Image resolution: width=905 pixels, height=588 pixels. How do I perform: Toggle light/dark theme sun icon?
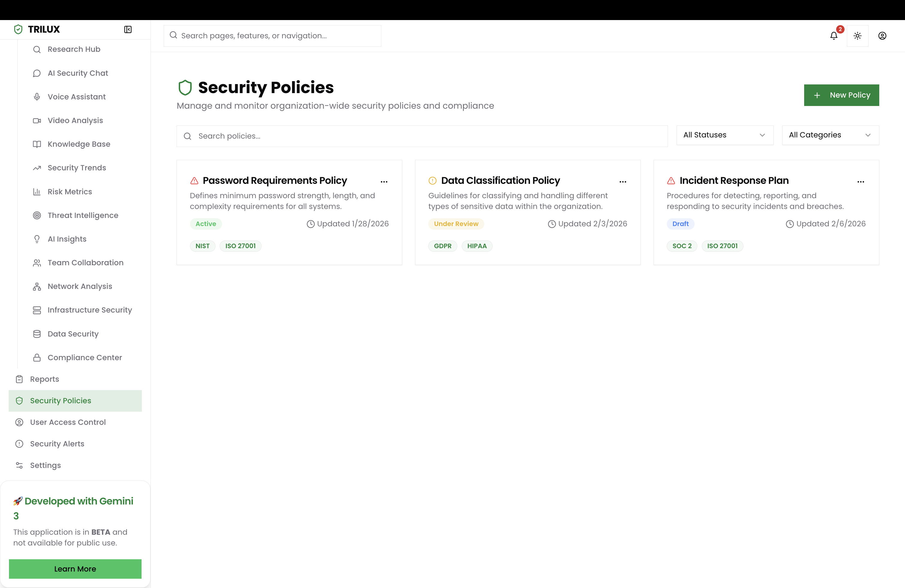(x=857, y=36)
